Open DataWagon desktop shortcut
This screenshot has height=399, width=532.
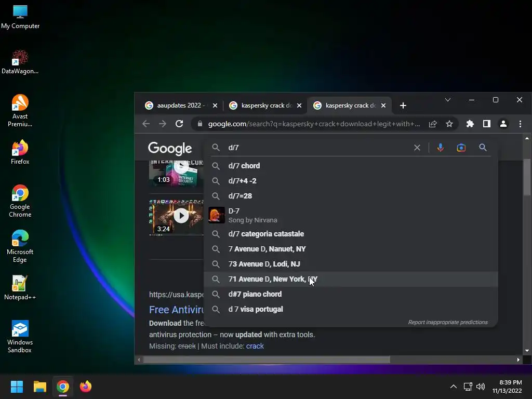tap(20, 62)
